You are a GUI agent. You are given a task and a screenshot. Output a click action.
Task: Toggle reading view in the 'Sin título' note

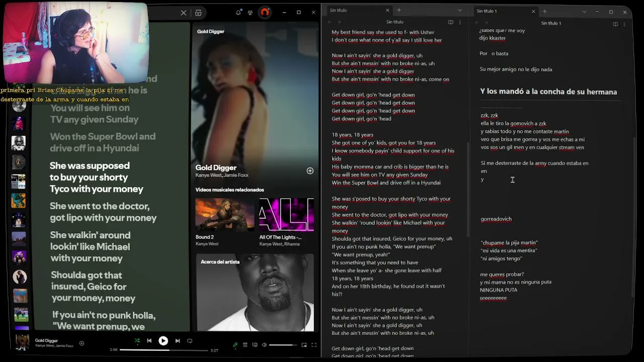[451, 22]
